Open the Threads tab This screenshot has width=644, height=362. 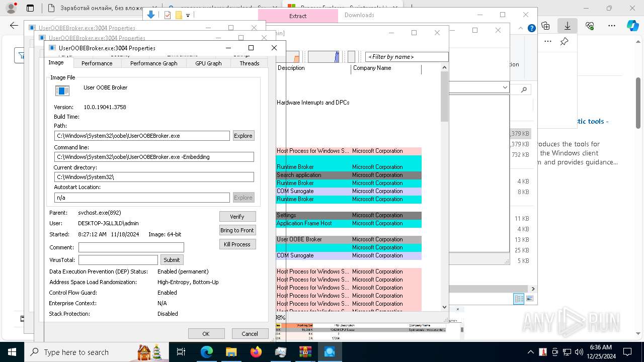pyautogui.click(x=249, y=63)
